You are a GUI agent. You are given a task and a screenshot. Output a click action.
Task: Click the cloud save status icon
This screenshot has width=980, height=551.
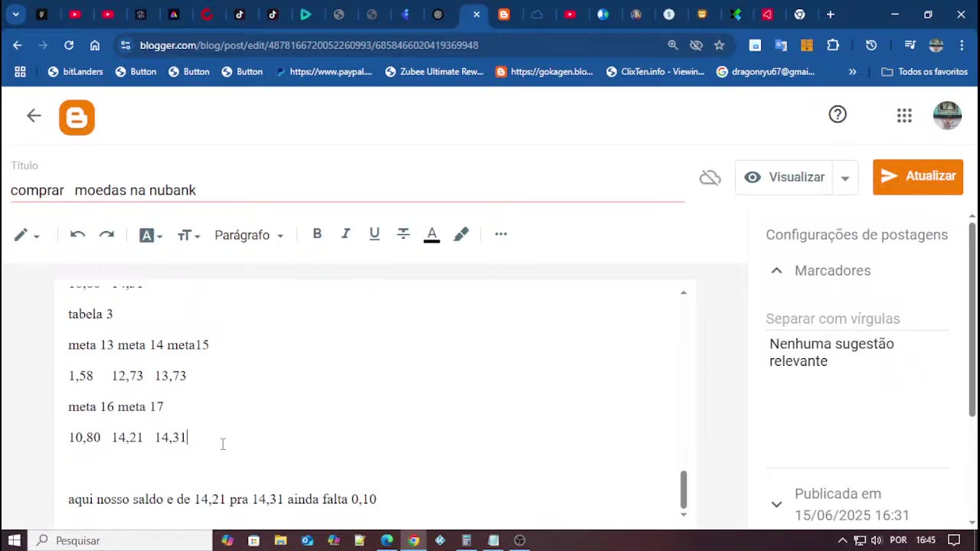point(710,178)
